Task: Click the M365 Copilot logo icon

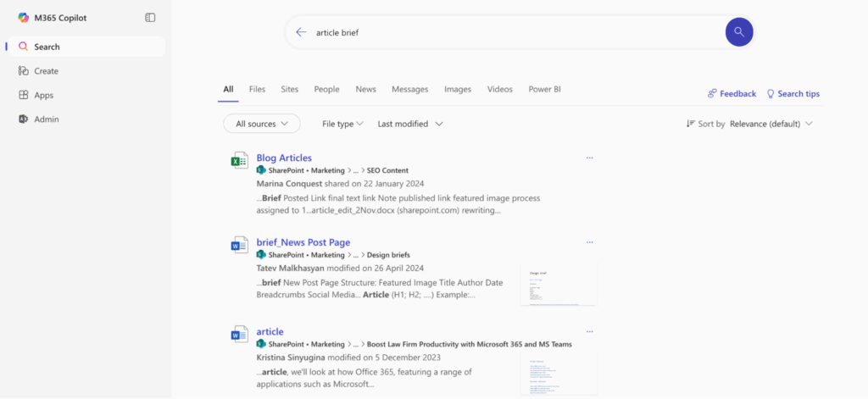Action: pyautogui.click(x=23, y=18)
